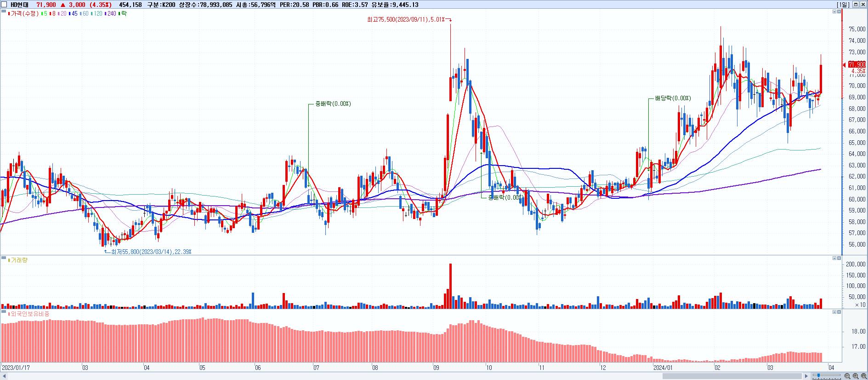
Task: Select the 240-day moving average legend
Action: tap(111, 14)
